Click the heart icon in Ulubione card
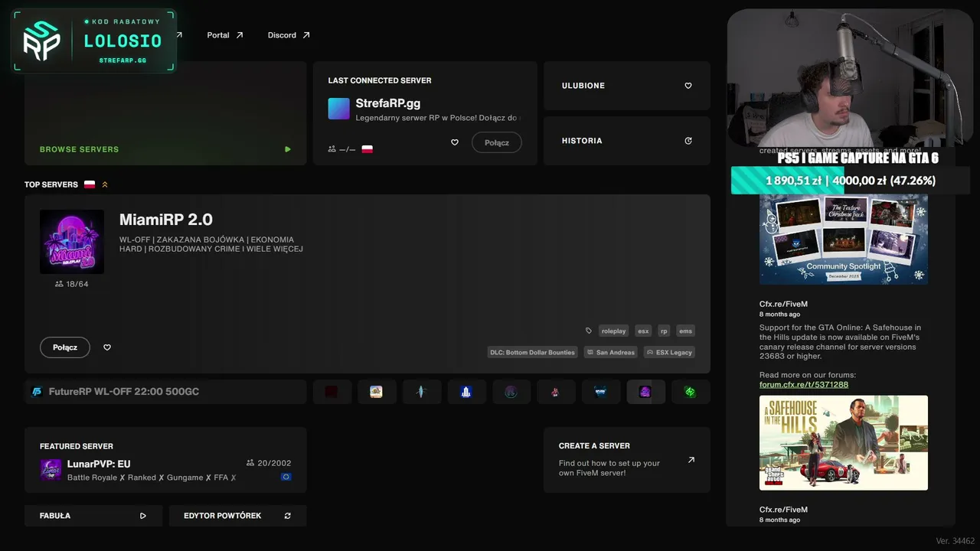 click(688, 86)
